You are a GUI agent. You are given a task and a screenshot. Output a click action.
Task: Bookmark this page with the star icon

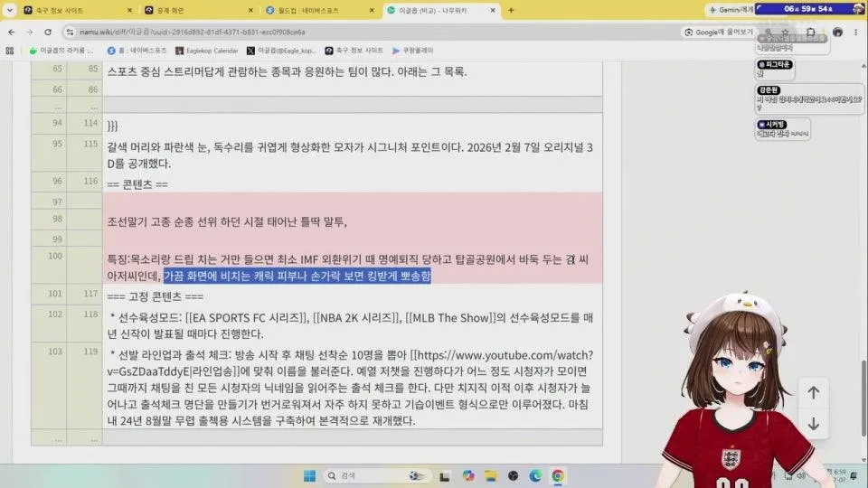point(785,33)
